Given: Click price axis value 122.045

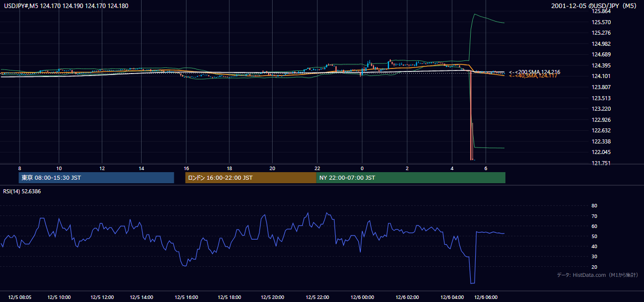Looking at the screenshot, I should click(x=601, y=153).
